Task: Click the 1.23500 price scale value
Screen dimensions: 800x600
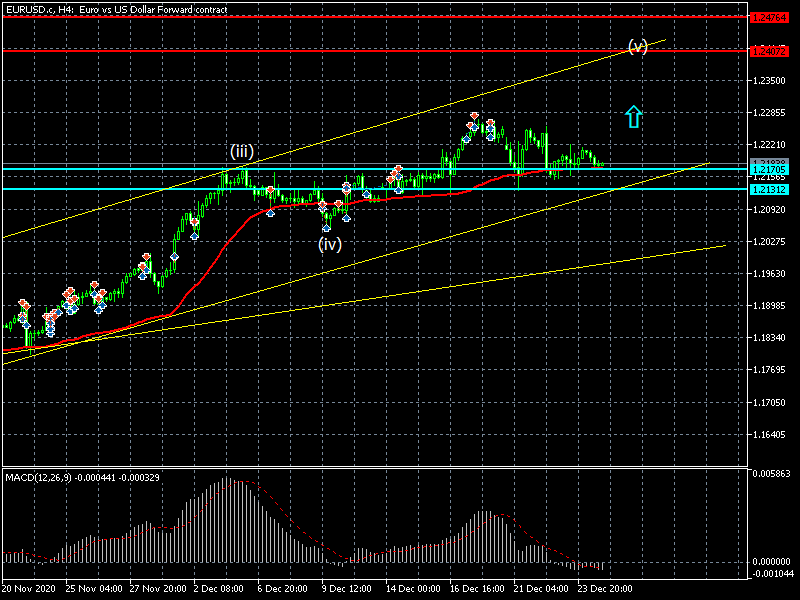Action: pyautogui.click(x=769, y=81)
